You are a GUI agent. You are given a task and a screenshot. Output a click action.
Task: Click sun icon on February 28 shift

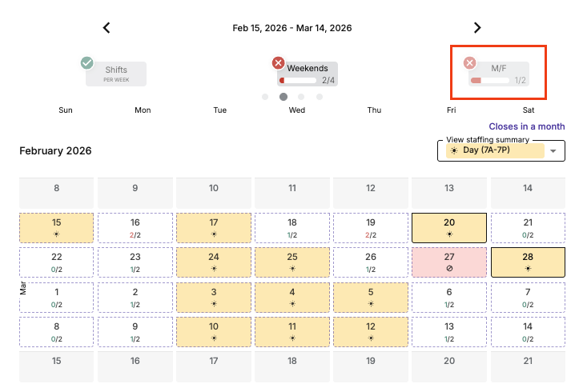tap(528, 268)
